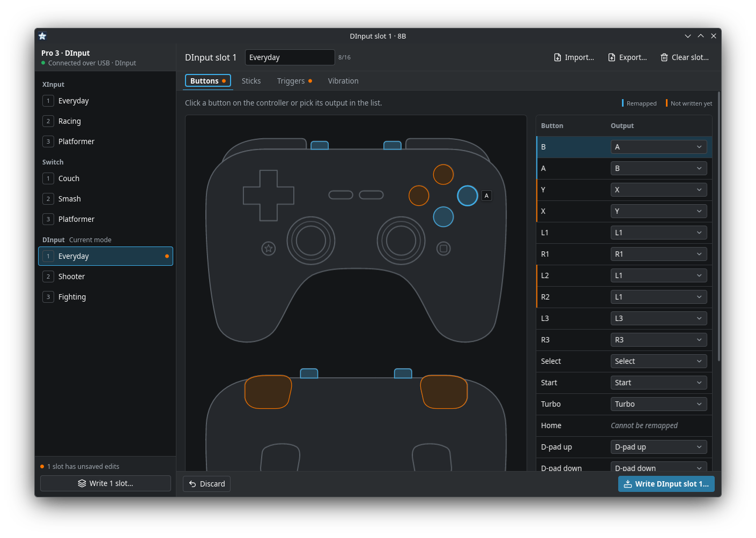Image resolution: width=756 pixels, height=538 pixels.
Task: Select the top orange face button
Action: point(443,174)
